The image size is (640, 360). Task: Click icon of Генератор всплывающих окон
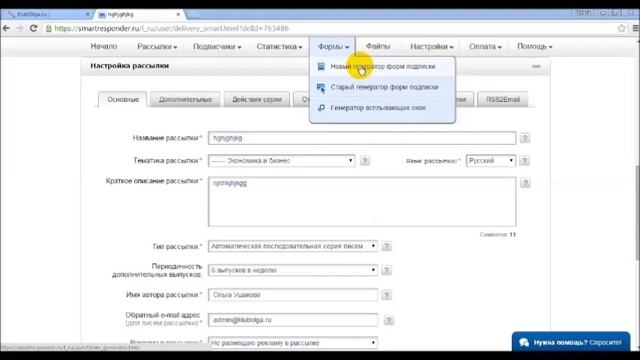[x=321, y=108]
